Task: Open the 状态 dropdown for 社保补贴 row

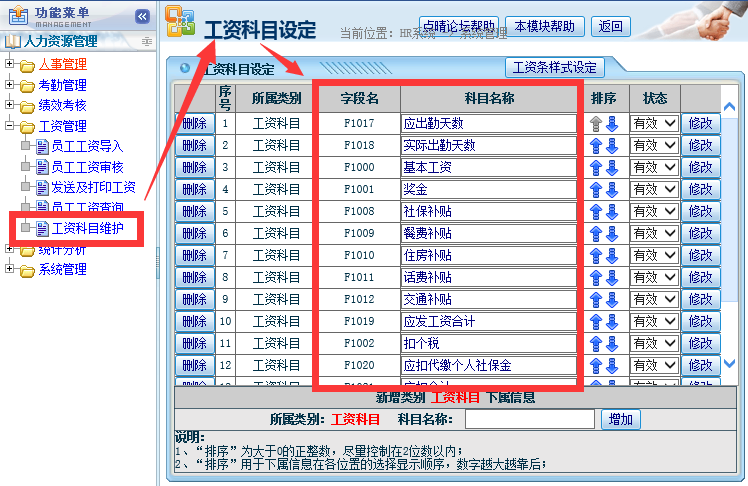Action: pos(654,212)
